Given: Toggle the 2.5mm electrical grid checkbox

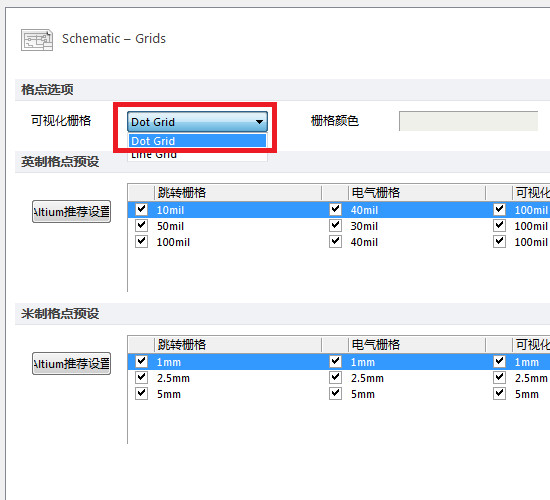Looking at the screenshot, I should tap(335, 378).
